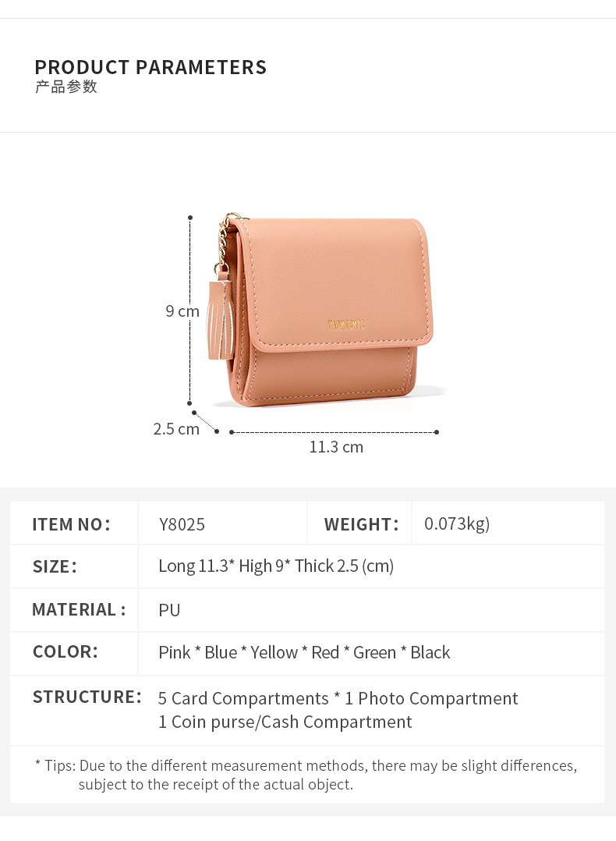Select the 5 Card Compartments text
Image resolution: width=616 pixels, height=841 pixels.
(243, 699)
